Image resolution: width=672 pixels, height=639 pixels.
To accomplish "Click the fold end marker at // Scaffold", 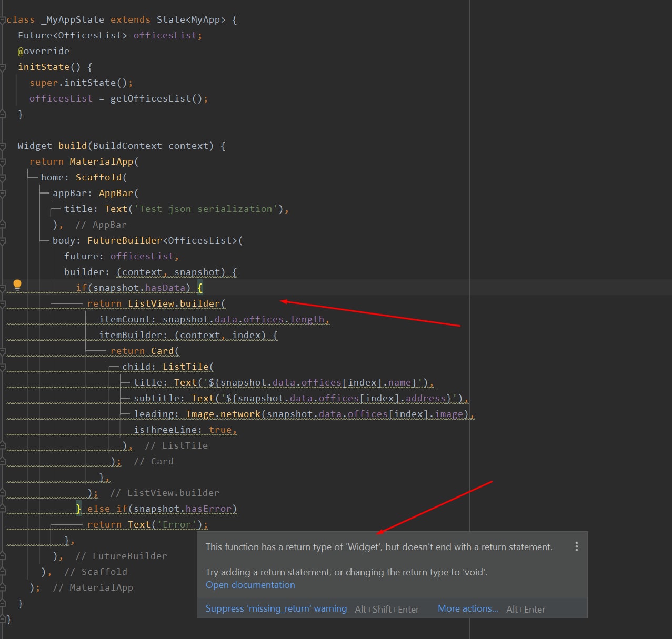I will point(3,572).
